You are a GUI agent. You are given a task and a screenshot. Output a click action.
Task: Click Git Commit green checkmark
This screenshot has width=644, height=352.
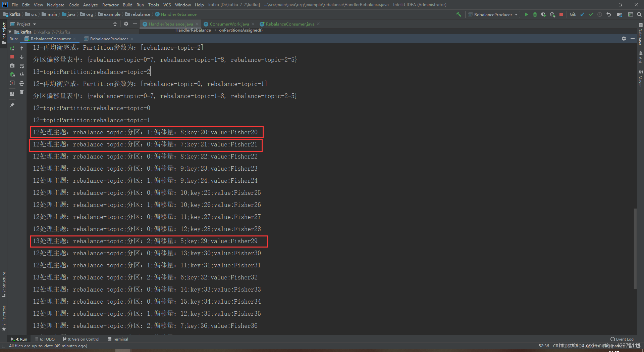pos(591,14)
